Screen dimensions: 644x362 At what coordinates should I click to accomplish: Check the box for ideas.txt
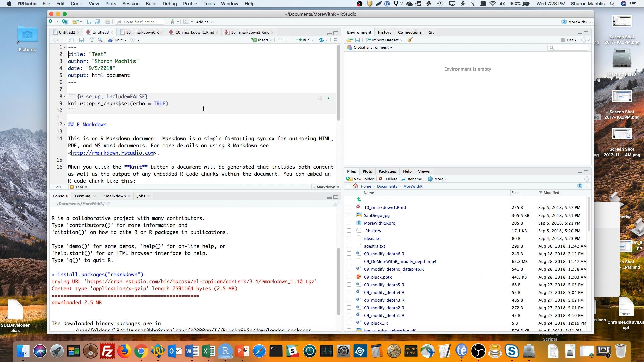coord(349,238)
